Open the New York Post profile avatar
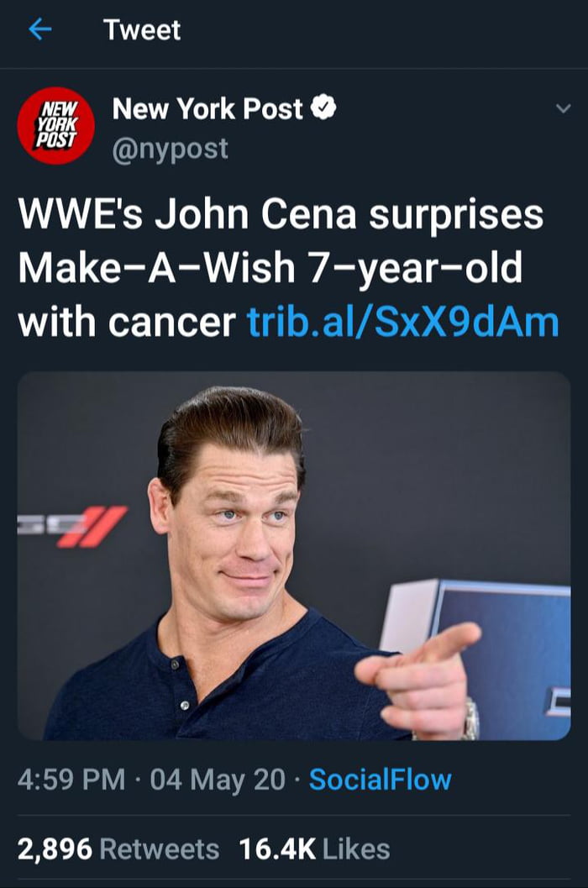The image size is (588, 888). [55, 126]
